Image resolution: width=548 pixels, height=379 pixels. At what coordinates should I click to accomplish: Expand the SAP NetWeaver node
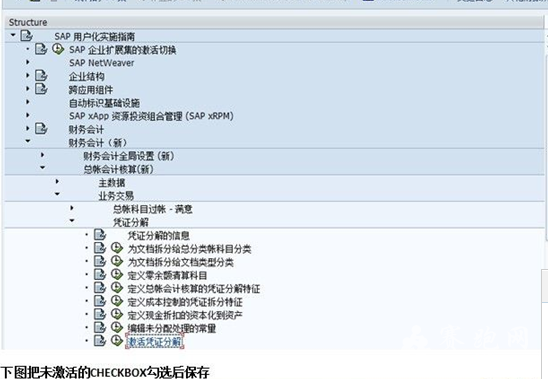coord(28,62)
